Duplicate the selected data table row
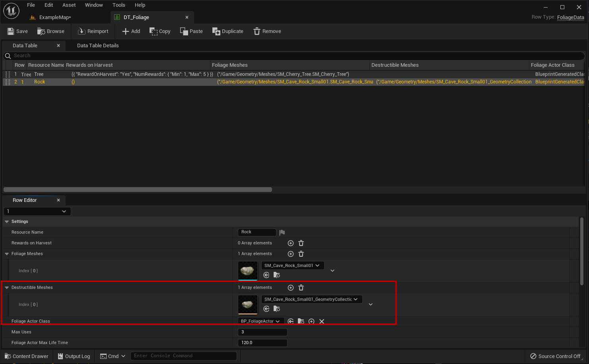Image resolution: width=589 pixels, height=364 pixels. [228, 31]
